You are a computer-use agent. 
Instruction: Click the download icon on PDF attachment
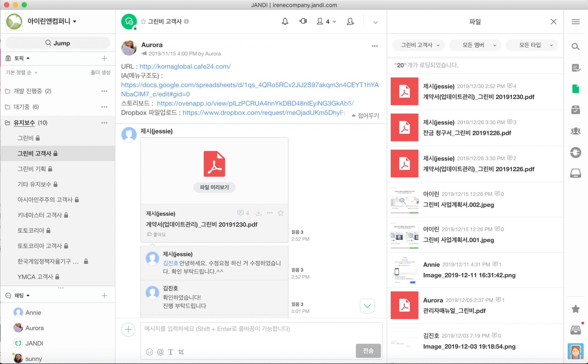258,213
